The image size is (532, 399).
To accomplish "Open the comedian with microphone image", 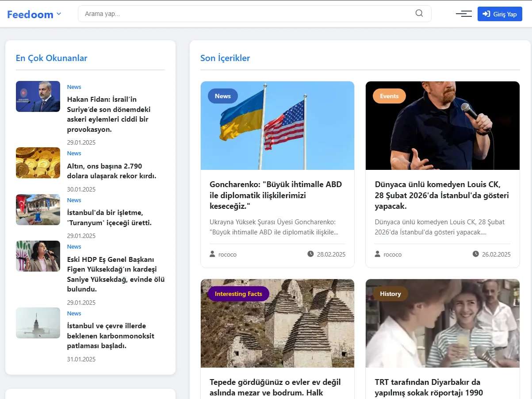I will pos(443,126).
